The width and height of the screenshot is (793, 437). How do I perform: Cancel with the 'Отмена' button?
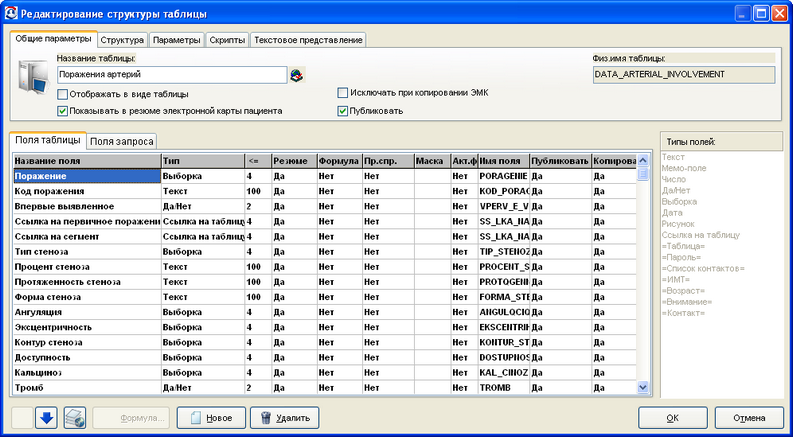tap(748, 418)
